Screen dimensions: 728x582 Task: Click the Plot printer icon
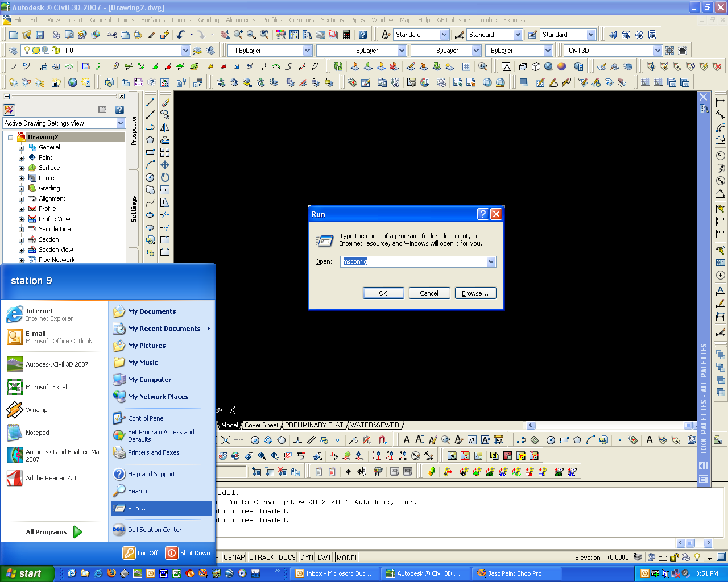pos(56,35)
